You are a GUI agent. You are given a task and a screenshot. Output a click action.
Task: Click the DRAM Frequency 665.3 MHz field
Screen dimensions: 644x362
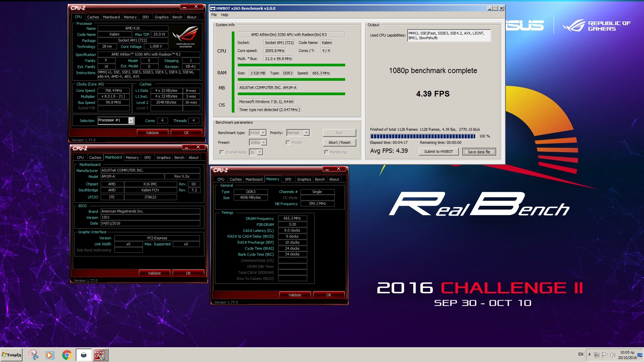pyautogui.click(x=292, y=219)
